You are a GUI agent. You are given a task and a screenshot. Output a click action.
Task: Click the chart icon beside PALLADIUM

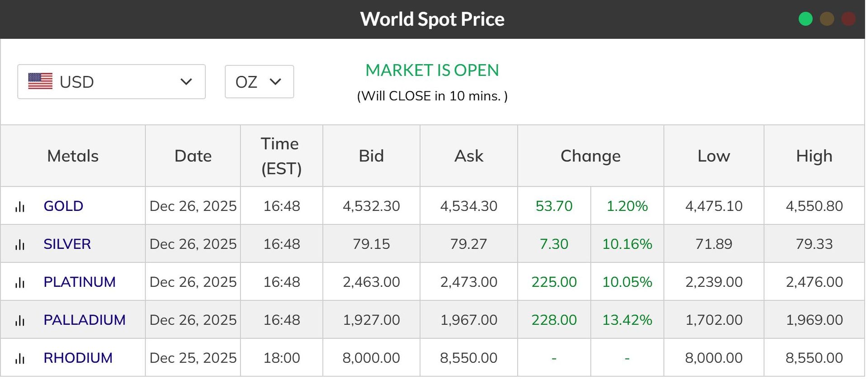coord(20,321)
